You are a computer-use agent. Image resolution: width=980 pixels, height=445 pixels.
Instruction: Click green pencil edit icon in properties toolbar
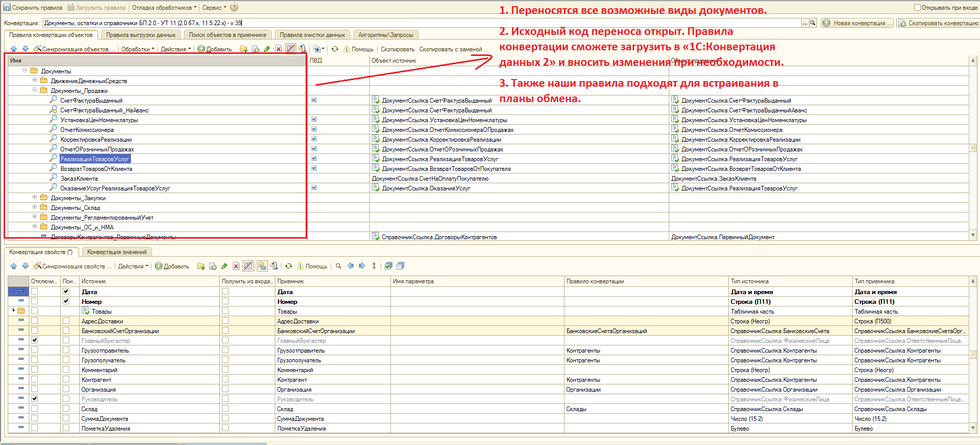(x=224, y=266)
